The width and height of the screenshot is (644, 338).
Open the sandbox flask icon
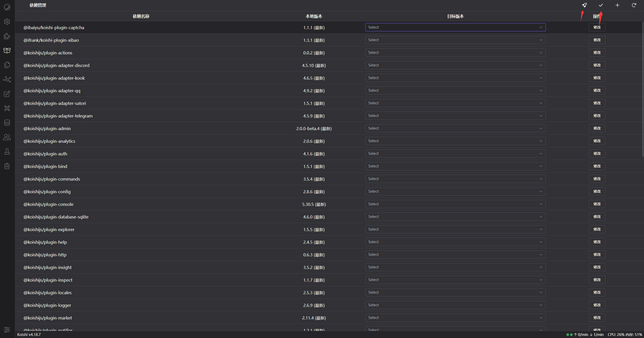pos(7,151)
